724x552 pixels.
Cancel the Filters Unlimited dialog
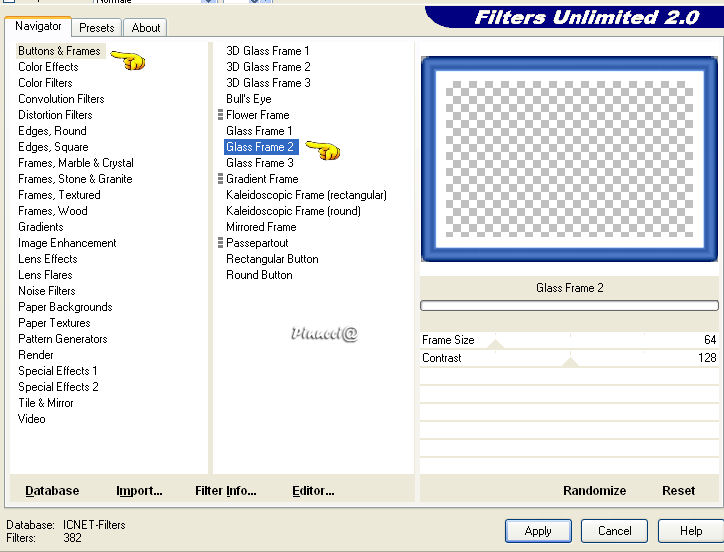click(x=614, y=531)
